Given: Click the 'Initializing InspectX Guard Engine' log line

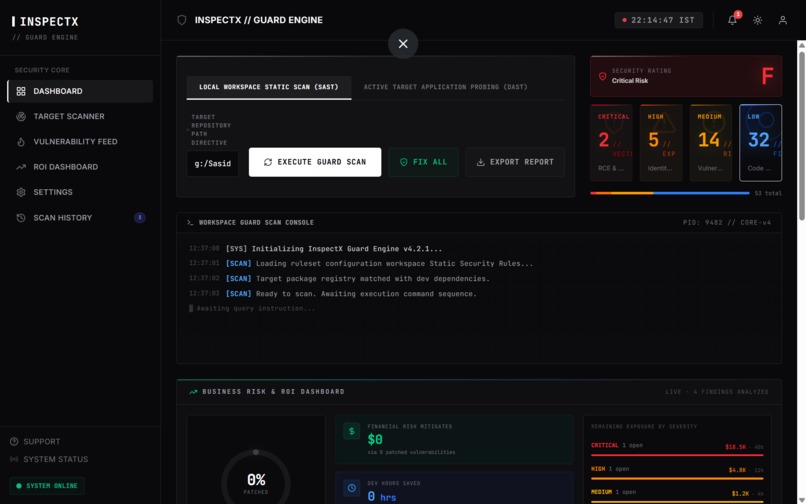Looking at the screenshot, I should tap(315, 248).
